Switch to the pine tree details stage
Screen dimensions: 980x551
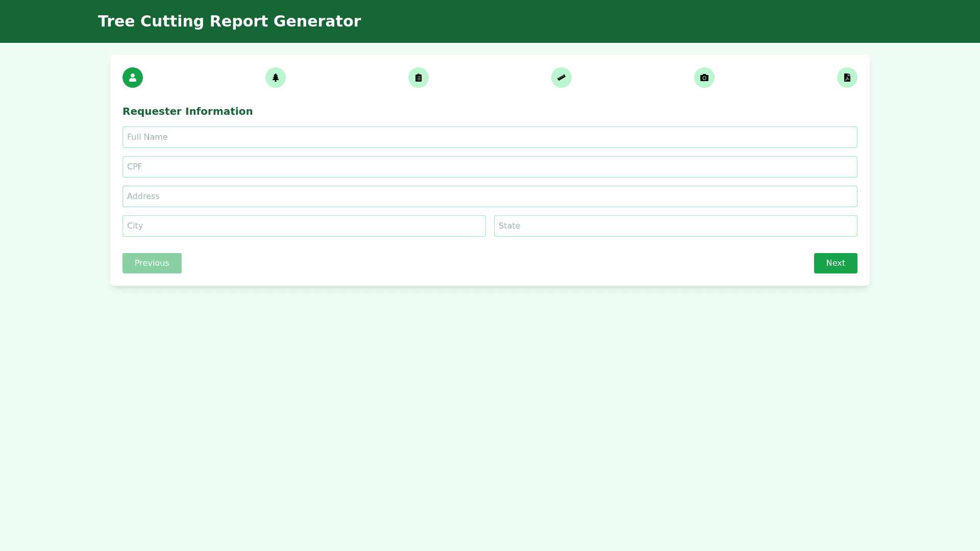276,78
